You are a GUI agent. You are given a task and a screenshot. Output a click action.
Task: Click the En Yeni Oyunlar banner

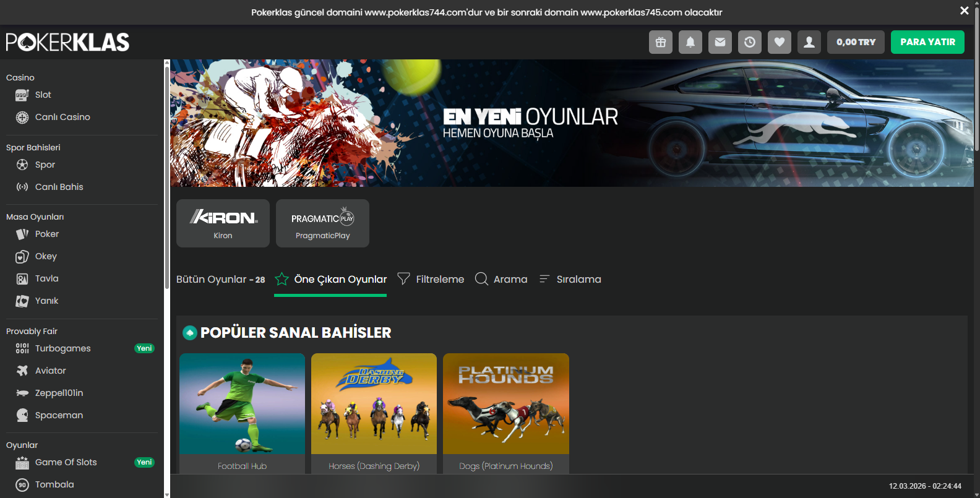coord(572,123)
